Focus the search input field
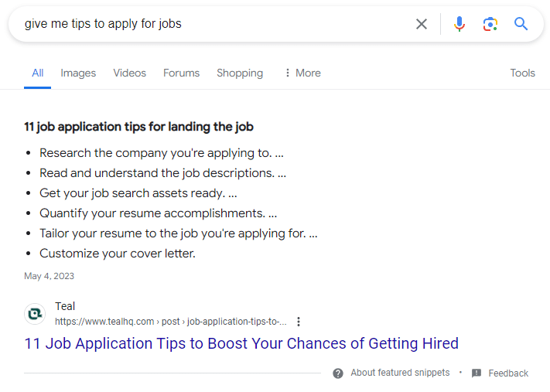 [209, 24]
